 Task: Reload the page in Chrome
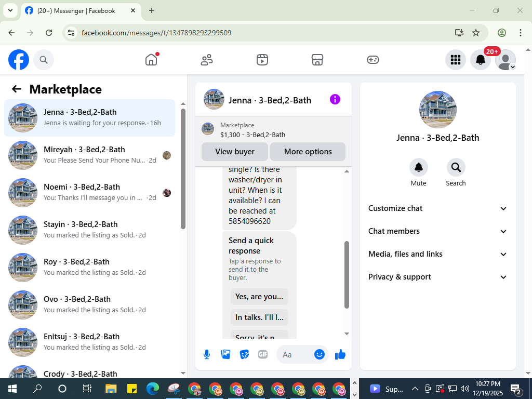click(x=49, y=33)
